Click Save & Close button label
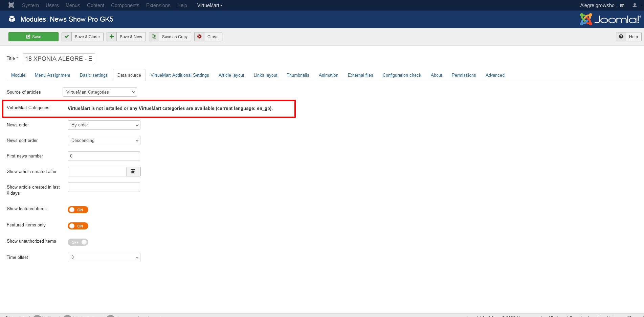The height and width of the screenshot is (317, 644). point(87,37)
